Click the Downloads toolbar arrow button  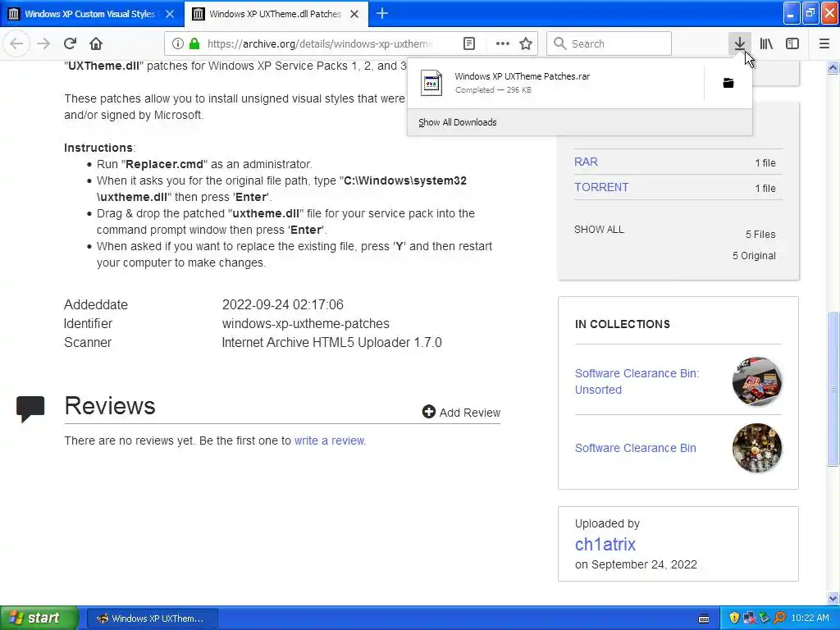(x=739, y=43)
